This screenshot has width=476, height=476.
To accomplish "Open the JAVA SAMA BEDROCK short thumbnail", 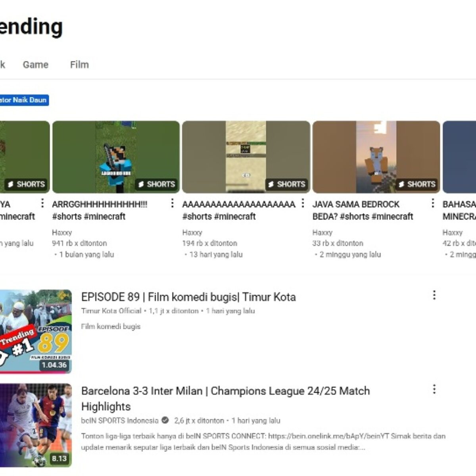I will tap(376, 157).
